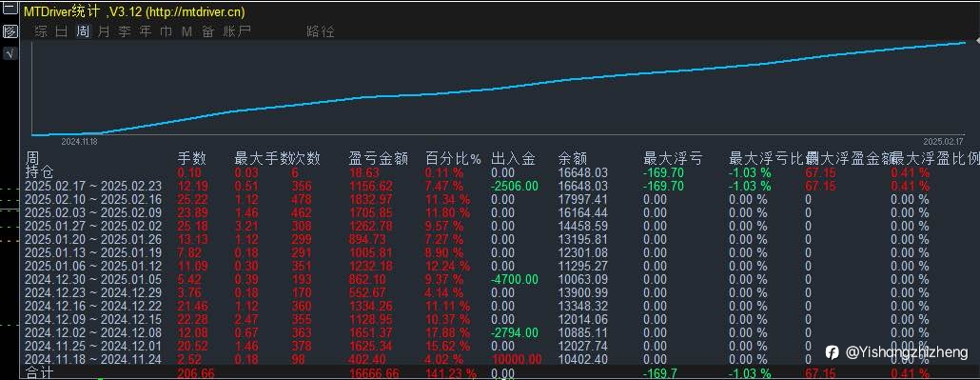Switch to the 日 daily tab
Screen dimensions: 980x380
pyautogui.click(x=62, y=31)
